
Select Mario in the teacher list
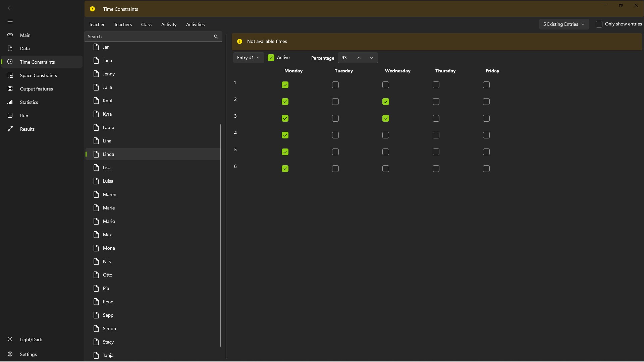[109, 221]
